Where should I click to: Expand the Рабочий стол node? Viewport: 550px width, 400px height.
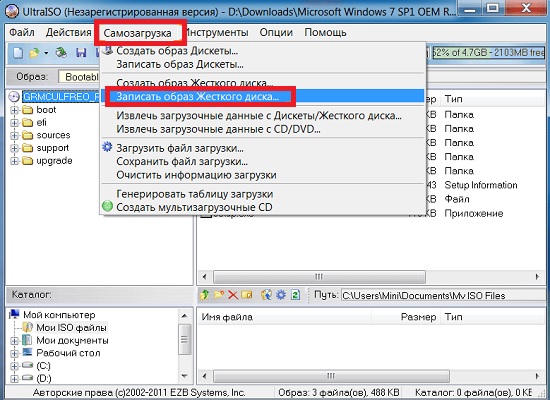tap(14, 353)
